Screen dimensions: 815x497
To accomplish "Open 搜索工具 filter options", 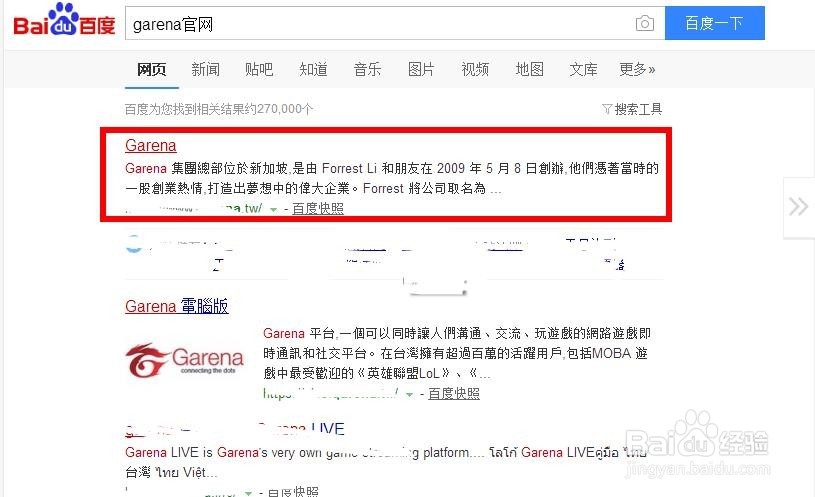I will point(632,109).
